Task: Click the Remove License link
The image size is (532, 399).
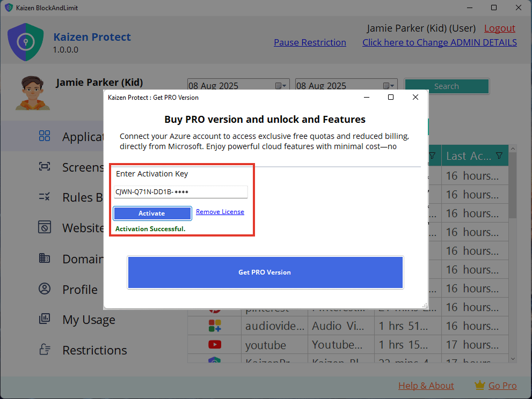Action: tap(220, 212)
